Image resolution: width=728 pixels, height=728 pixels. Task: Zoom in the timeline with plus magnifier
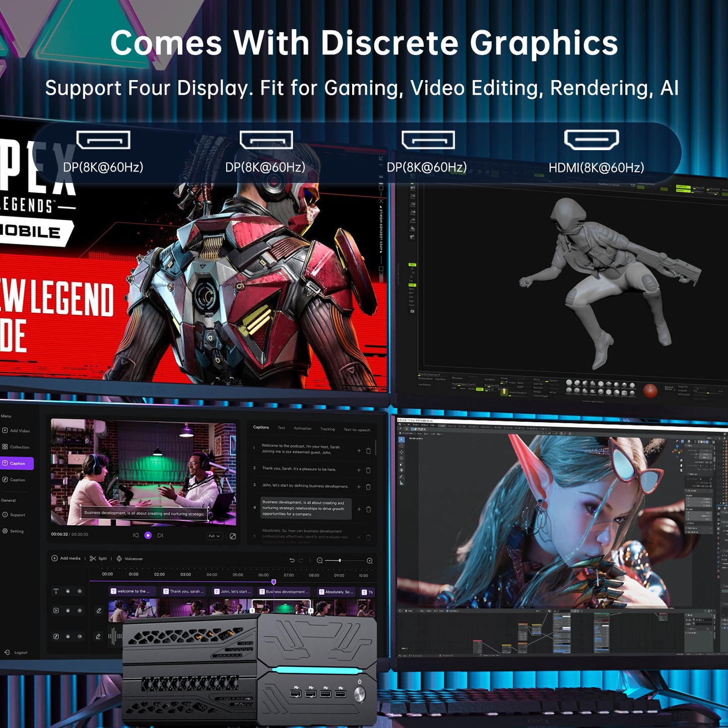(x=369, y=561)
